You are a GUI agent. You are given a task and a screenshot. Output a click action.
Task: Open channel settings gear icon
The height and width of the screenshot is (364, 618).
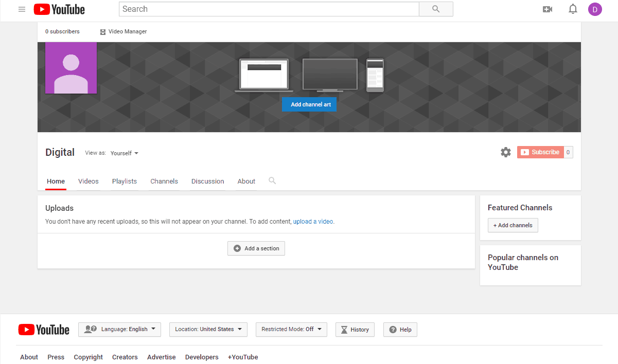tap(506, 152)
